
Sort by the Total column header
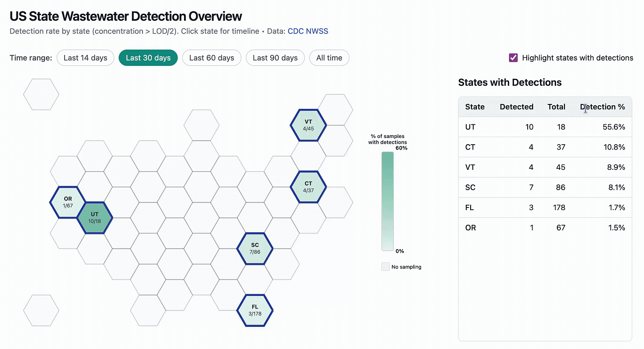tap(556, 107)
